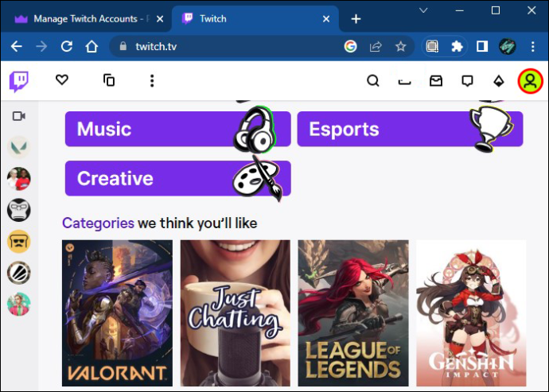The image size is (549, 392).
Task: Open the cartoon character avatar channel
Action: pyautogui.click(x=19, y=305)
